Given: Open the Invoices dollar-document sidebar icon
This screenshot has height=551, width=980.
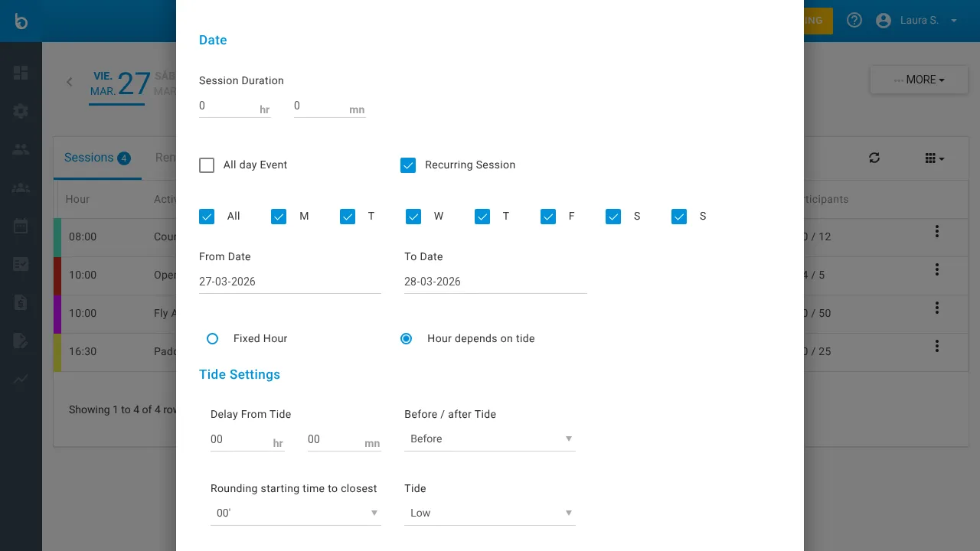Looking at the screenshot, I should click(x=20, y=302).
